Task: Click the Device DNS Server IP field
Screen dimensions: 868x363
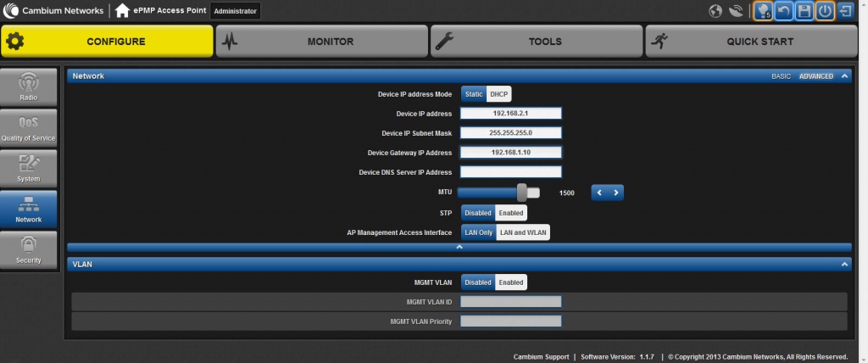Action: [x=511, y=172]
